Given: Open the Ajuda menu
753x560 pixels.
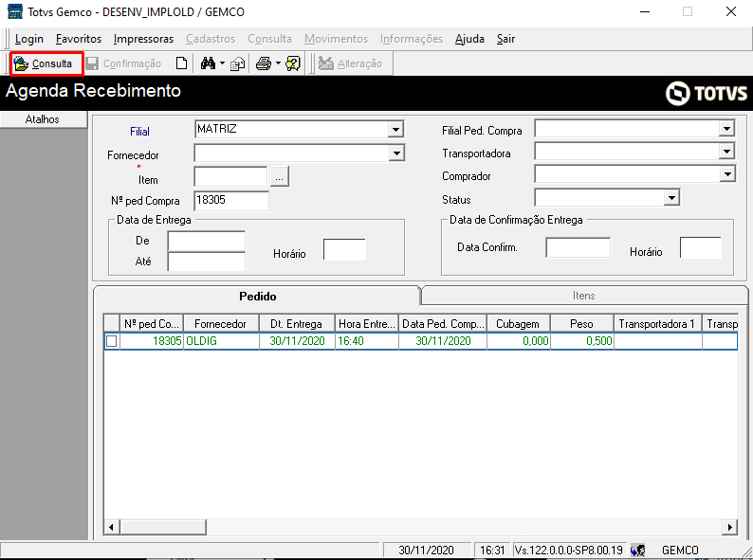Looking at the screenshot, I should click(x=469, y=39).
